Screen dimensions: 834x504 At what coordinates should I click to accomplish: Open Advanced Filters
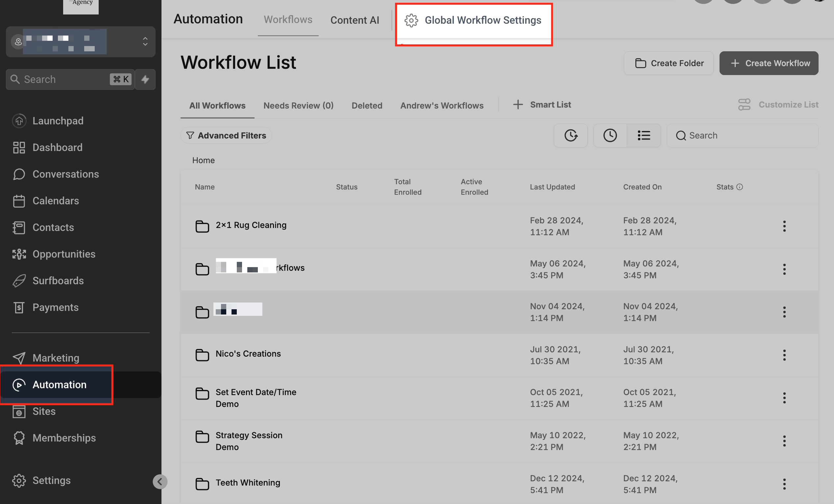[226, 136]
